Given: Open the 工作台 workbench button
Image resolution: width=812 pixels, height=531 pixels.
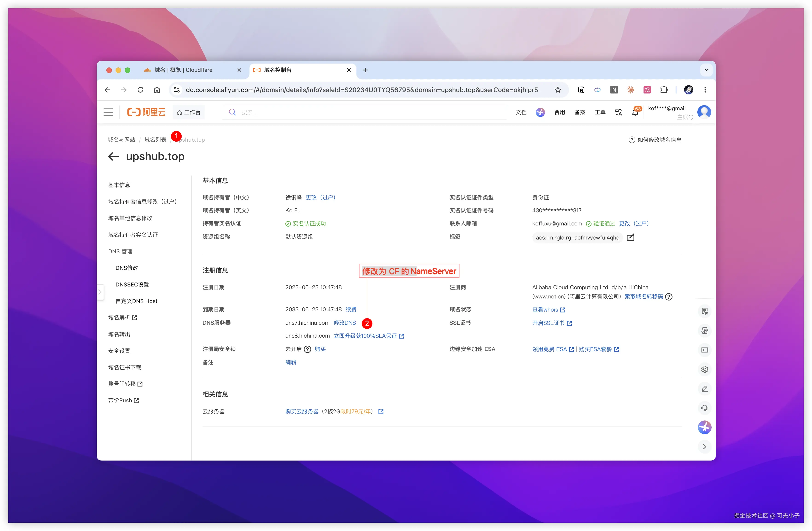Looking at the screenshot, I should (189, 112).
